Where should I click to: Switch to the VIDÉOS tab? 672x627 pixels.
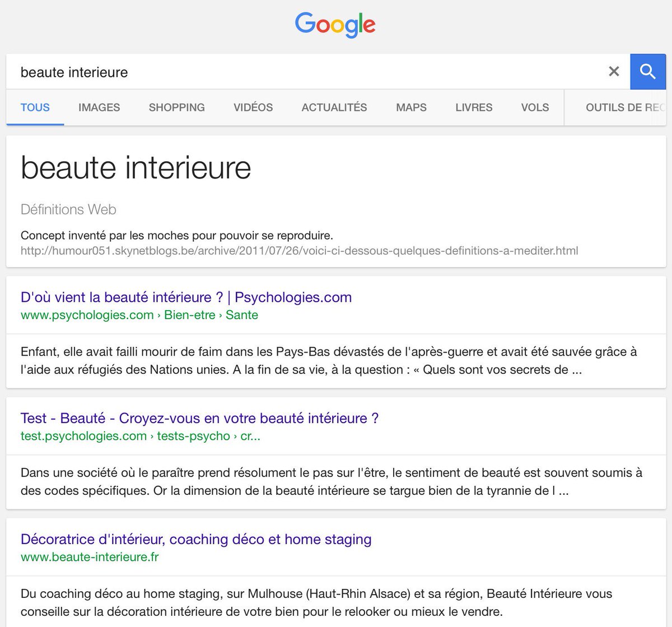(253, 107)
